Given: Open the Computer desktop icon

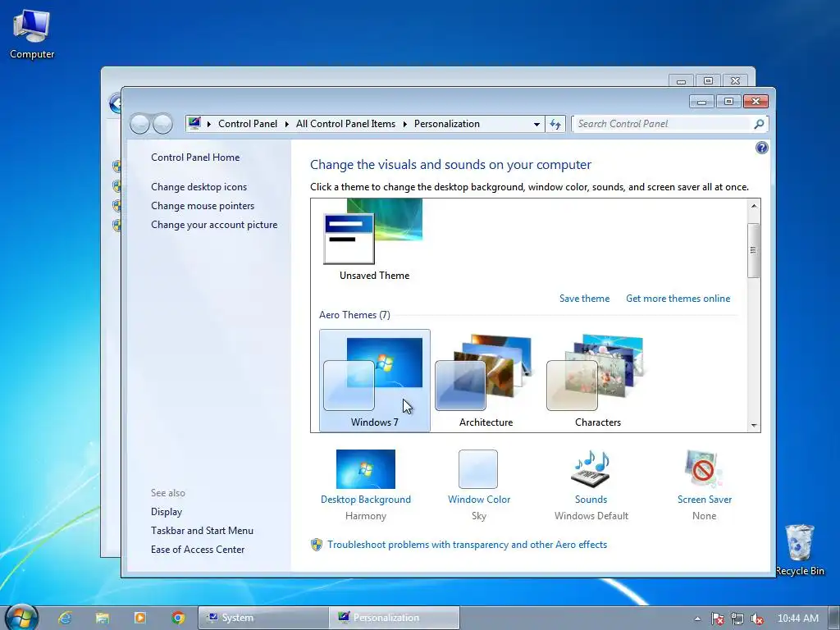Looking at the screenshot, I should tap(32, 34).
